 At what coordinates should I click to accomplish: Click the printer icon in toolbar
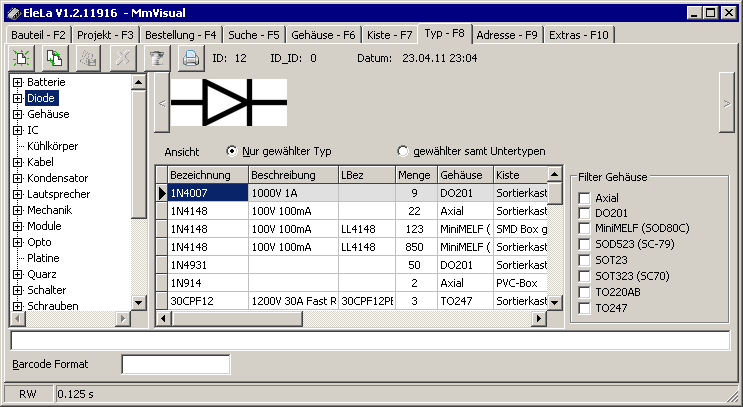click(189, 59)
